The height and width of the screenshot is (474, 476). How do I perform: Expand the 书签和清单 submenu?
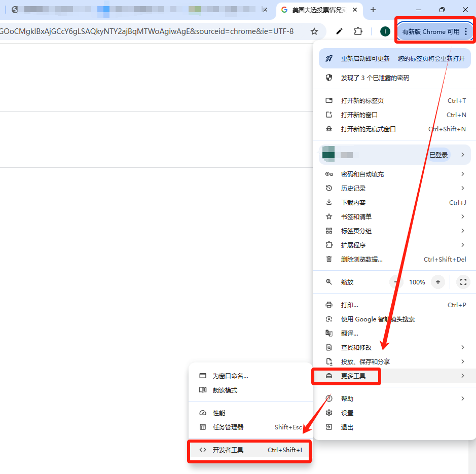point(394,216)
